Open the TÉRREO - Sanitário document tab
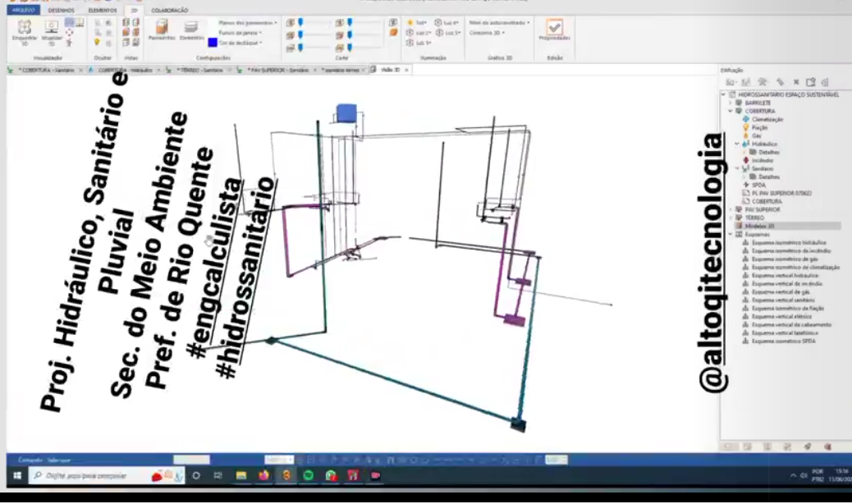 pyautogui.click(x=200, y=70)
